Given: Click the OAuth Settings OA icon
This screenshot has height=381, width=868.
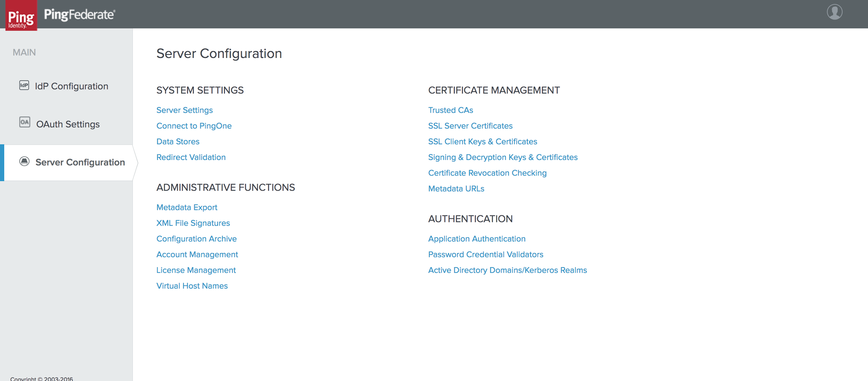Looking at the screenshot, I should 25,122.
